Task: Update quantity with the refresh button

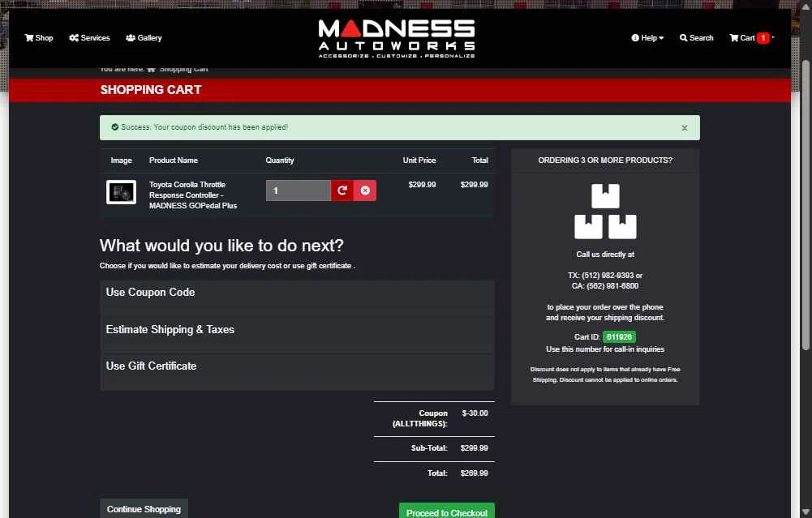Action: (x=342, y=191)
